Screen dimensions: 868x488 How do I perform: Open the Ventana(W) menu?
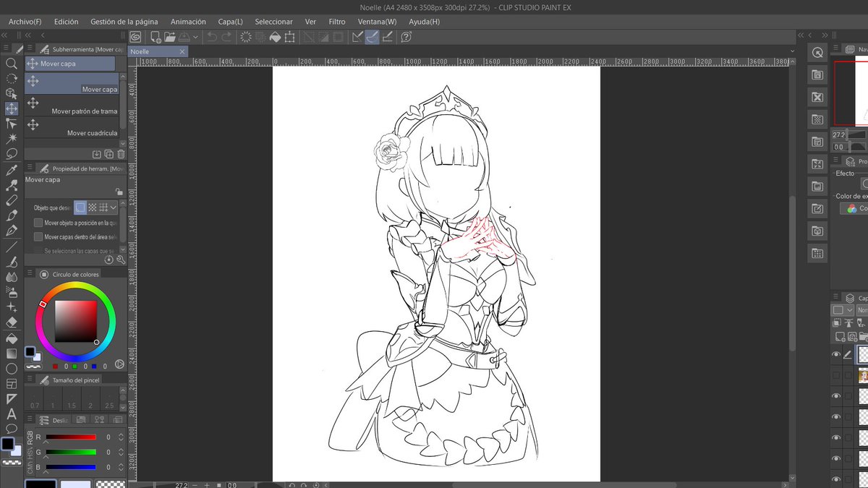tap(378, 22)
